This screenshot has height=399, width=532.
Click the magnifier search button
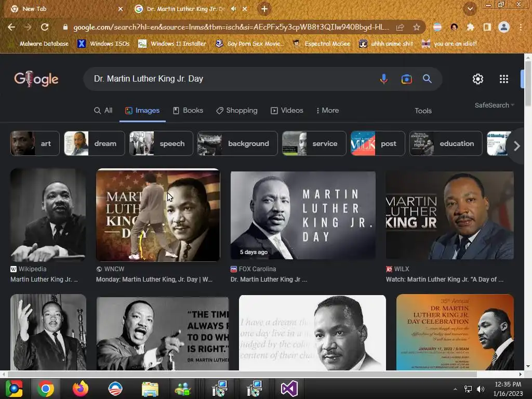pyautogui.click(x=427, y=79)
